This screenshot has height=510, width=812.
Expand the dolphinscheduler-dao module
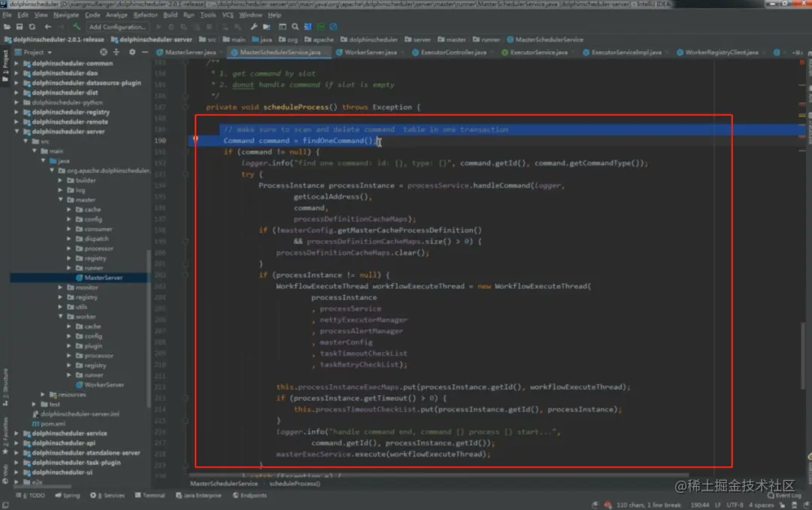tap(16, 73)
